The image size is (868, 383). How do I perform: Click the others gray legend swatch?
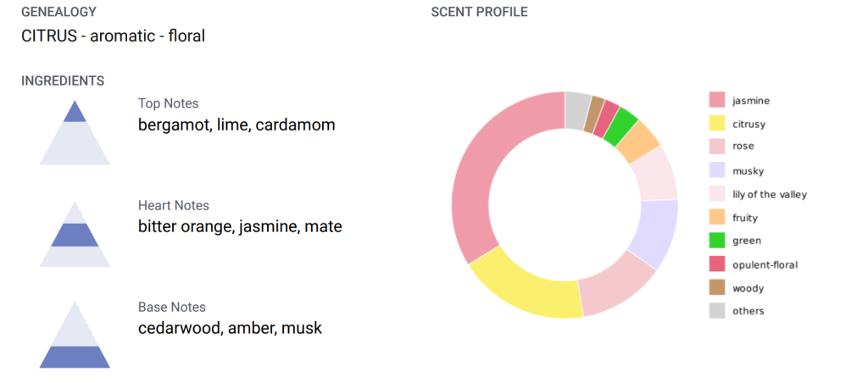[x=717, y=311]
